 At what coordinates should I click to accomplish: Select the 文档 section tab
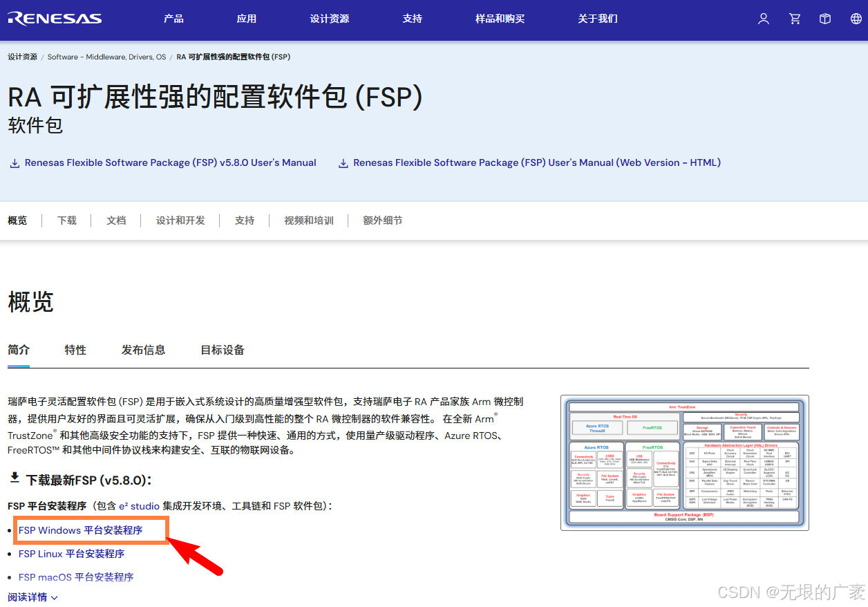(116, 221)
